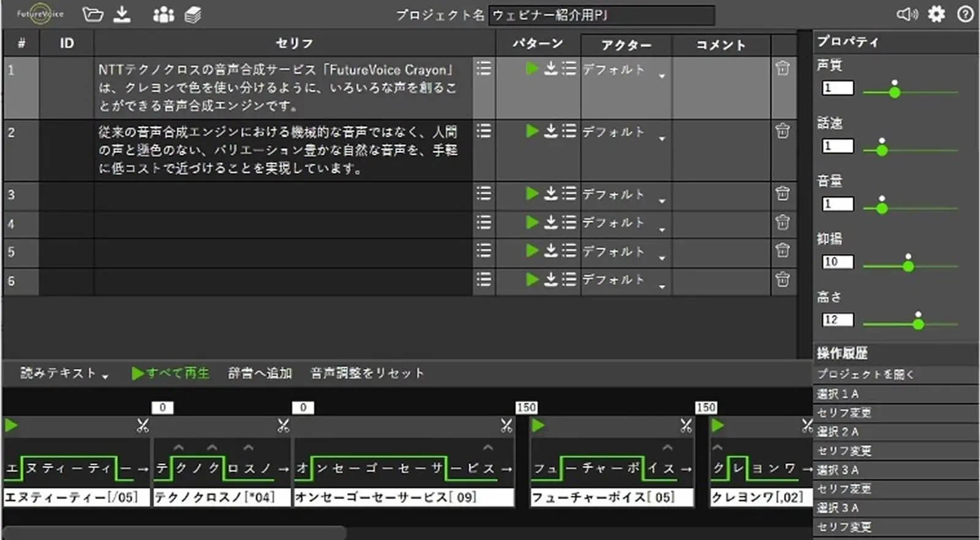The width and height of the screenshot is (980, 540).
Task: Click the プロジェクト名 input field
Action: 601,15
